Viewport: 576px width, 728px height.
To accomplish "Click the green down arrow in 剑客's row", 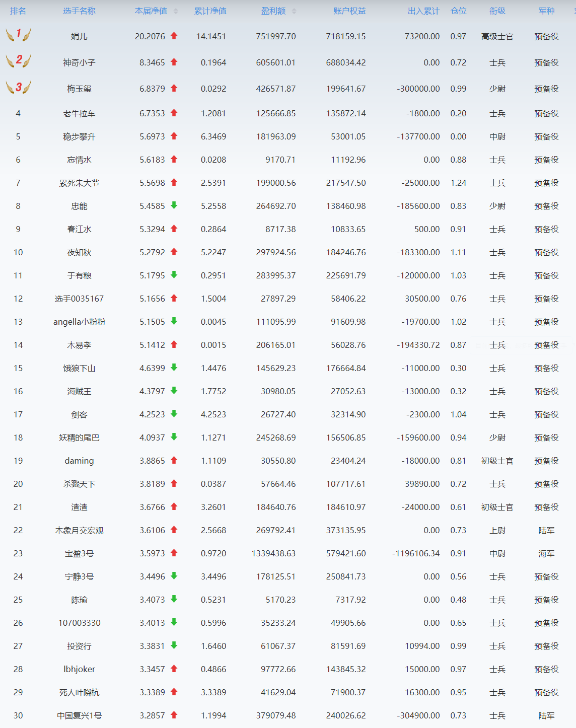I will point(174,414).
